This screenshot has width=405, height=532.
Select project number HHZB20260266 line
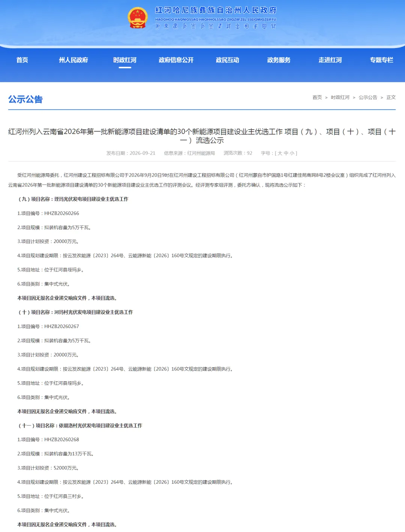click(48, 213)
